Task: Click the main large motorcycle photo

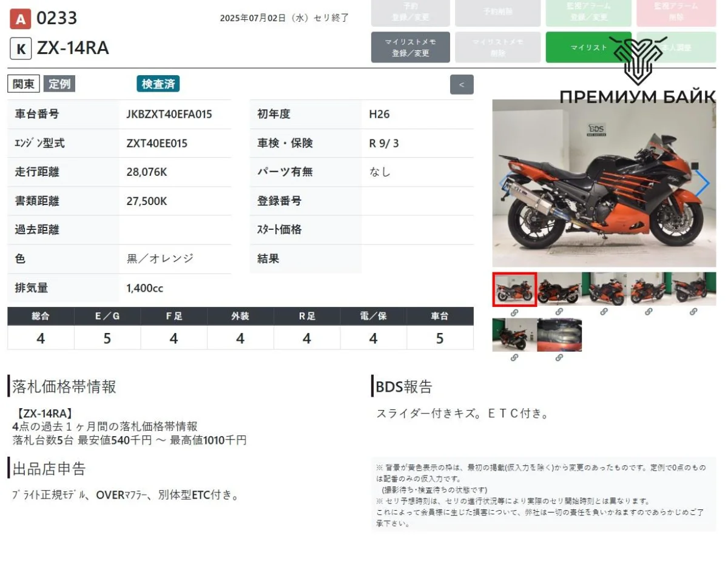Action: point(604,183)
